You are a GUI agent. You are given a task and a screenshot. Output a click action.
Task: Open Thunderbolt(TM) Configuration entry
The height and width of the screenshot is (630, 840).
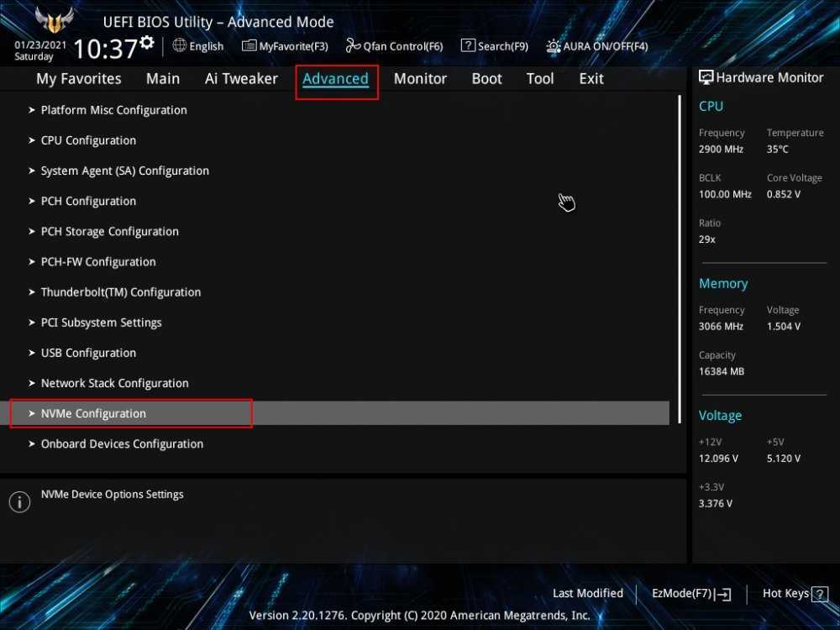coord(120,292)
